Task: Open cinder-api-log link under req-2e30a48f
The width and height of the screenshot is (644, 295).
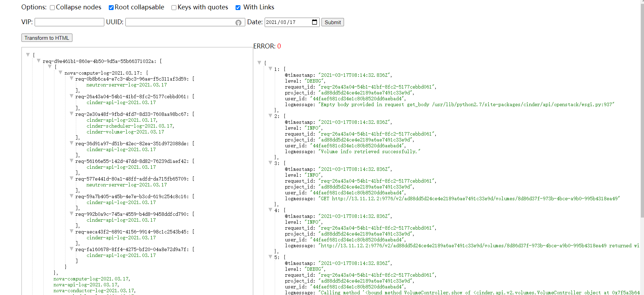Action: click(x=121, y=120)
